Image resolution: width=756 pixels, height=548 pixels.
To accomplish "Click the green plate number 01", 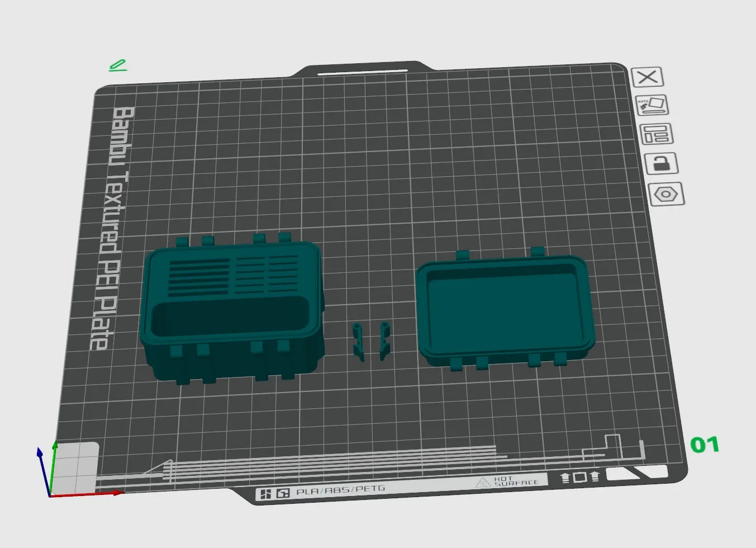I will point(705,445).
